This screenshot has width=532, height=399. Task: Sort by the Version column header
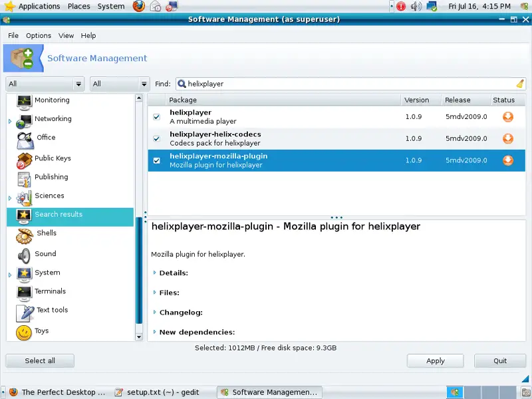421,100
